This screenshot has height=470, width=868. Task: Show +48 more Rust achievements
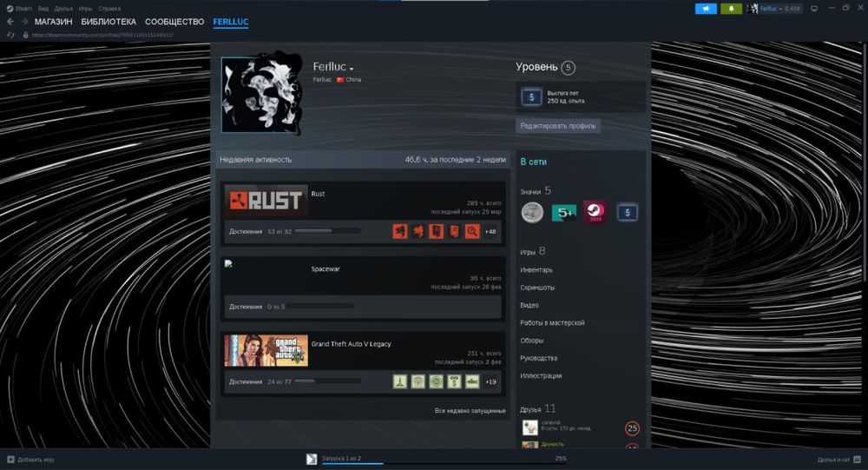[x=490, y=232]
